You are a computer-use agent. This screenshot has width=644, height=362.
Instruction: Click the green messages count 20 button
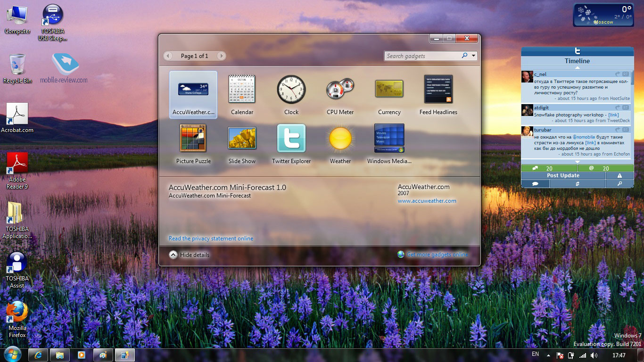click(x=549, y=168)
